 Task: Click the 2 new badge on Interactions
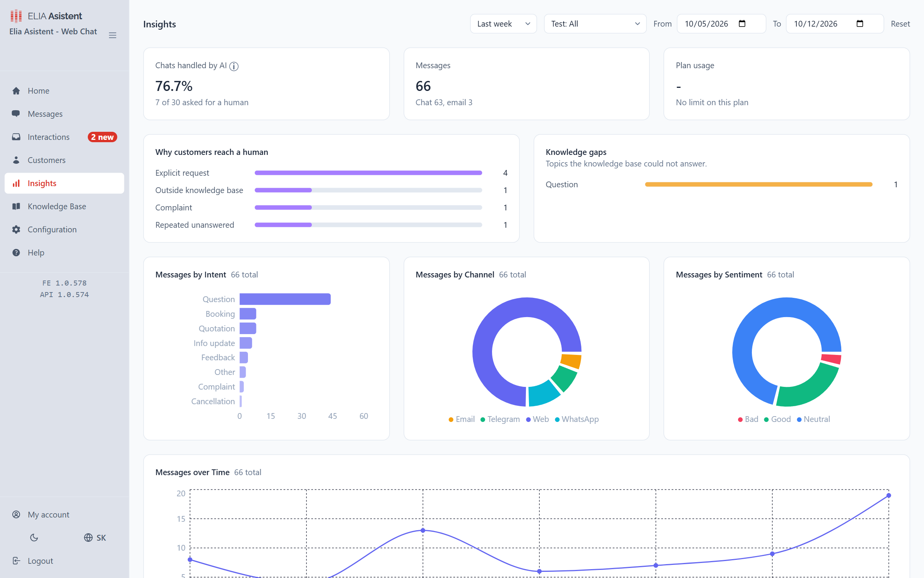[x=102, y=137]
